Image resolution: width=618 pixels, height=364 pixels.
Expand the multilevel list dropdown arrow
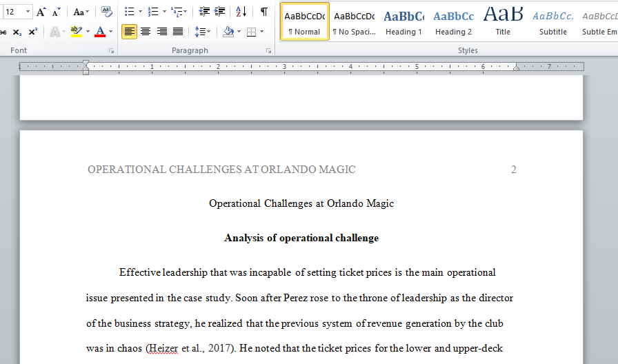coord(186,12)
